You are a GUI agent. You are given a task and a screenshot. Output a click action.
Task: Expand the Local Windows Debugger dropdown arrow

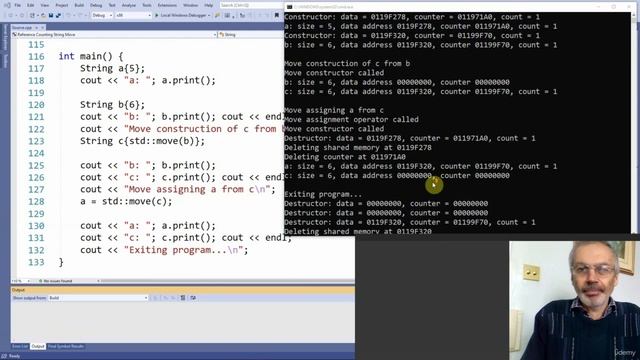(209, 16)
